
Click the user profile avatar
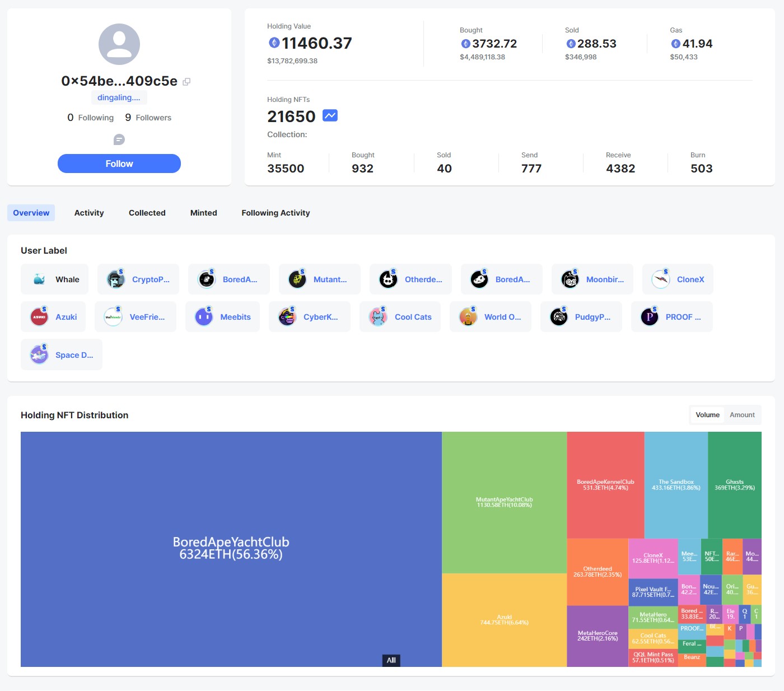(x=119, y=44)
